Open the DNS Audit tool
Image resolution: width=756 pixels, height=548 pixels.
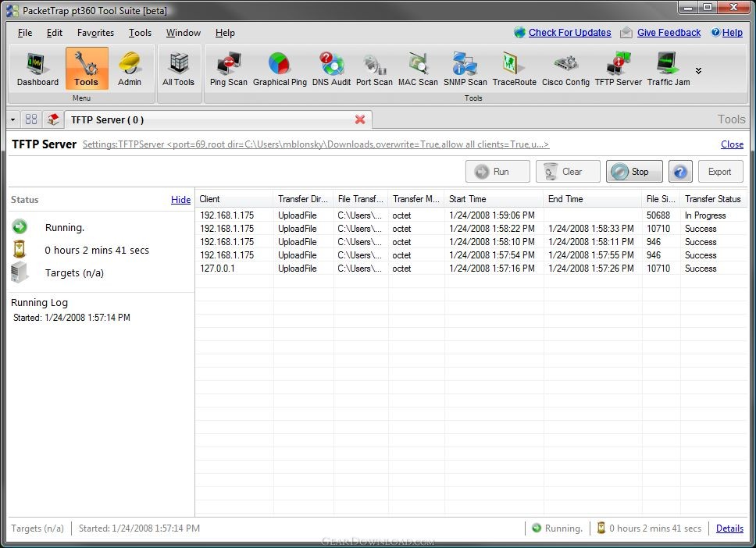coord(331,69)
